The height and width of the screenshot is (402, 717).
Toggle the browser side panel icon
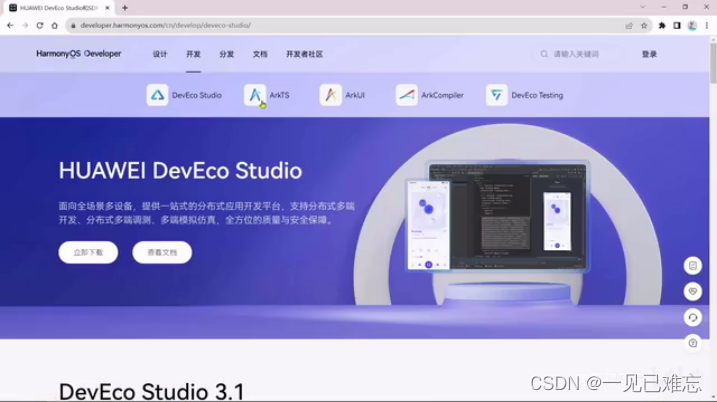pyautogui.click(x=677, y=26)
